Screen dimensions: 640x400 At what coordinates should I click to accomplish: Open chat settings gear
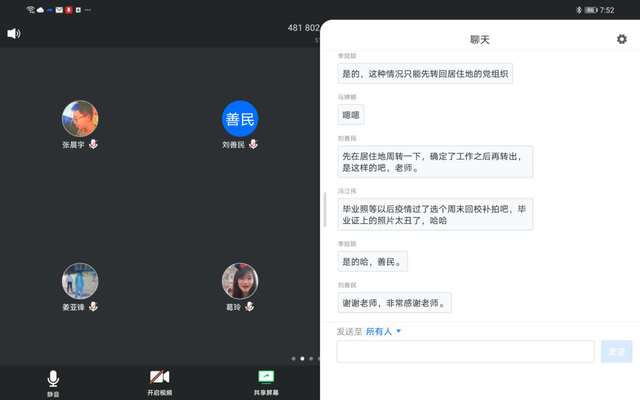[621, 39]
